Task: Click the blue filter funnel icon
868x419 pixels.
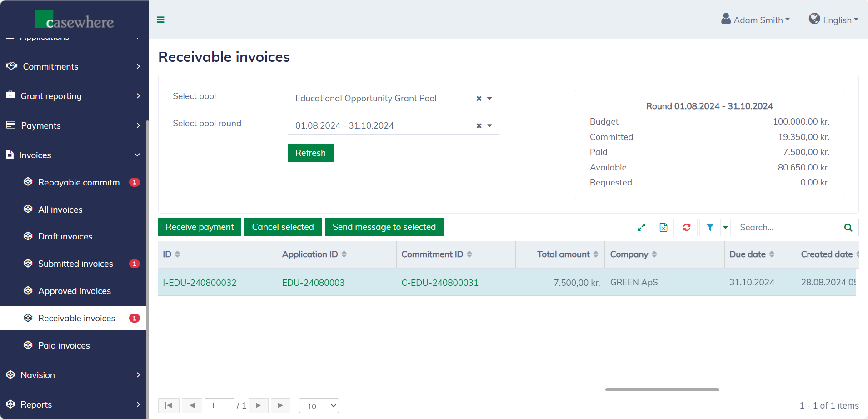Action: tap(710, 227)
